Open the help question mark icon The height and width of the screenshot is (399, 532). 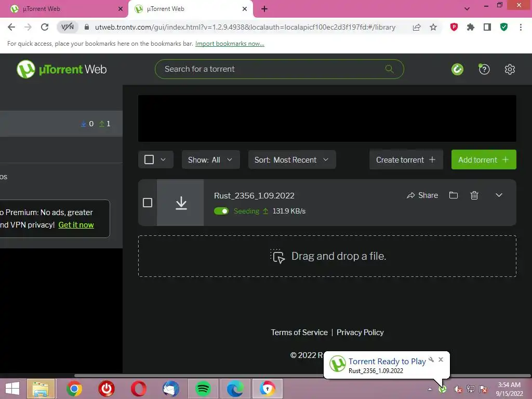484,69
